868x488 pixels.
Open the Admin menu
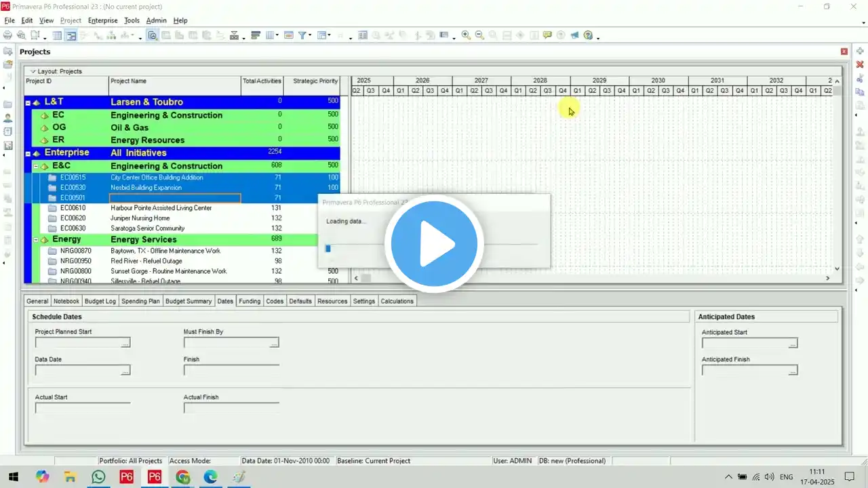156,20
